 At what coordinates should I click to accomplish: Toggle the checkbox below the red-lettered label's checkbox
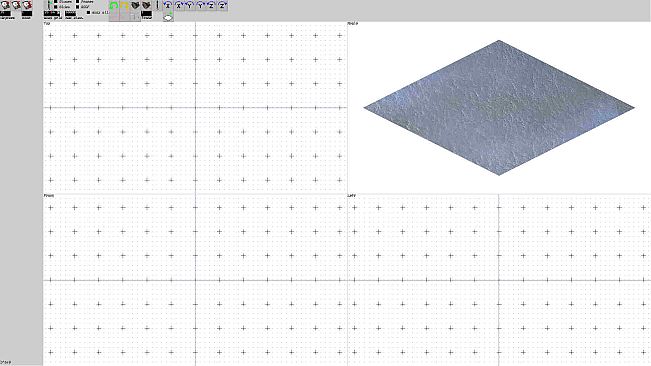point(56,7)
